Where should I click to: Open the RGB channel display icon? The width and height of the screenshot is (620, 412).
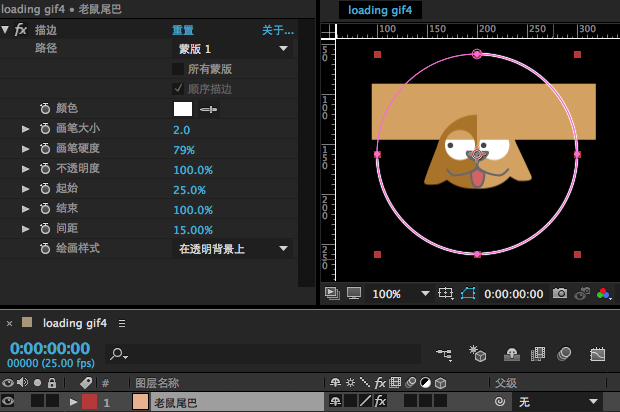coord(604,294)
